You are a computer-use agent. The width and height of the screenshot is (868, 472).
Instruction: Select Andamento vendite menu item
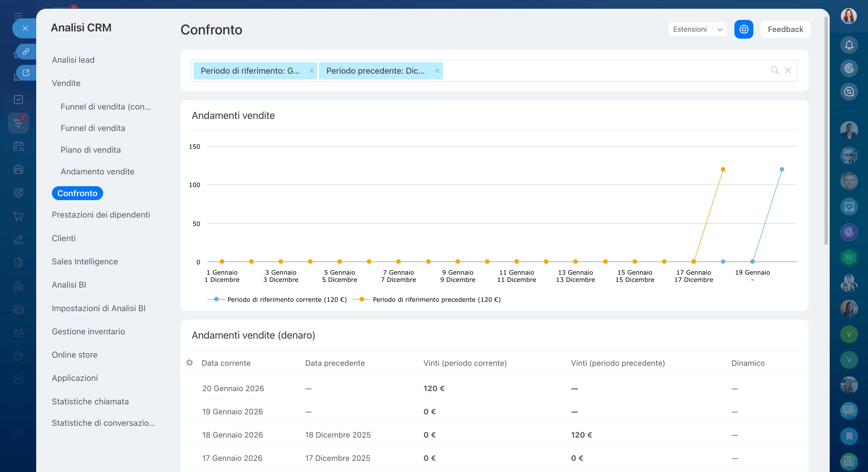[x=97, y=171]
